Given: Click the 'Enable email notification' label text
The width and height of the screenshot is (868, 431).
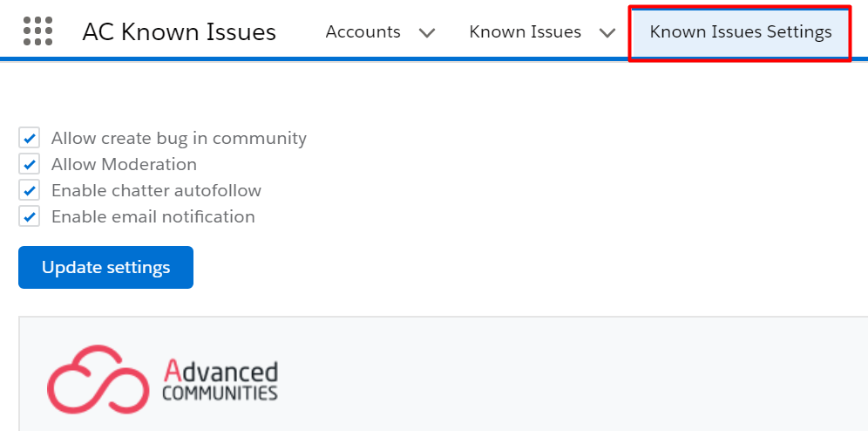Looking at the screenshot, I should coord(153,216).
